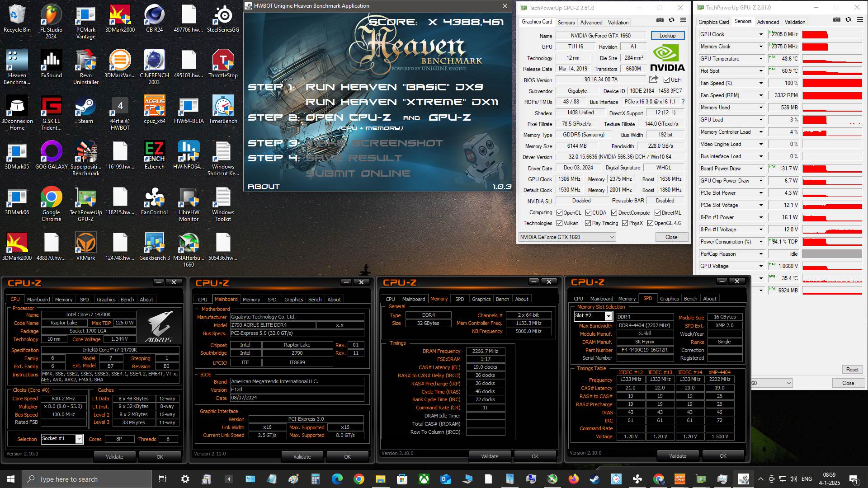This screenshot has width=868, height=488.
Task: Open the Bench tab in CPU-Z Mainboard window
Action: 315,300
